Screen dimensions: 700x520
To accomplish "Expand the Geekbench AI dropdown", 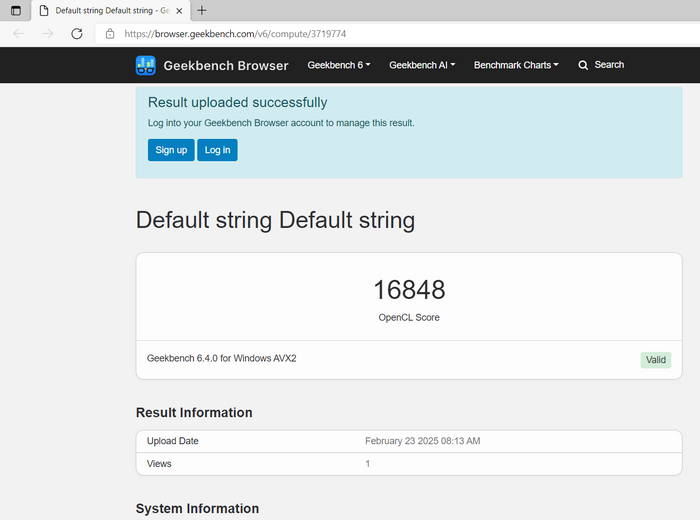I will [x=421, y=65].
